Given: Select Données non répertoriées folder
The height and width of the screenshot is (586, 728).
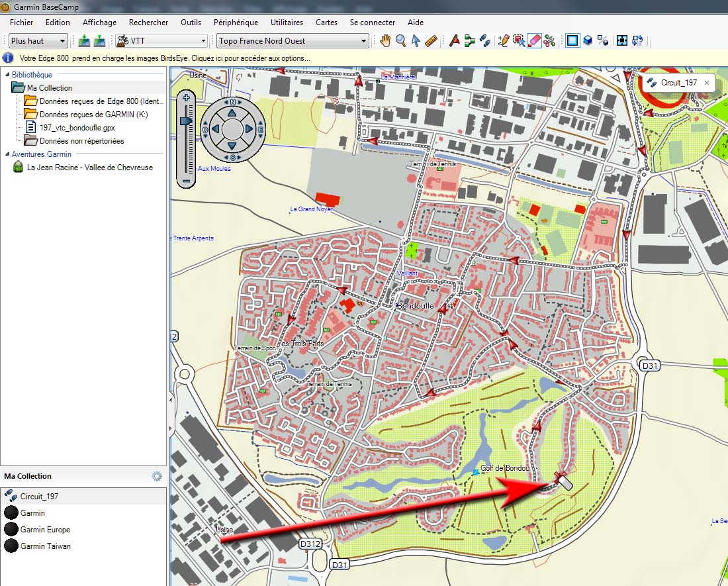Looking at the screenshot, I should coord(81,140).
